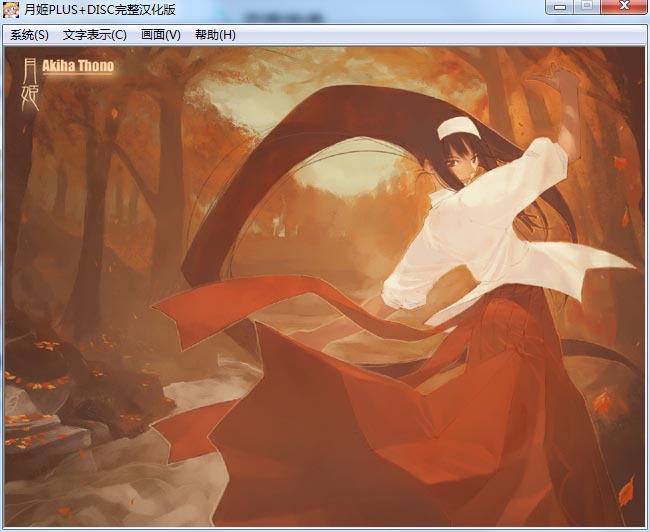The width and height of the screenshot is (650, 532).
Task: Click the Akiha artwork in the game screen
Action: pyautogui.click(x=325, y=287)
